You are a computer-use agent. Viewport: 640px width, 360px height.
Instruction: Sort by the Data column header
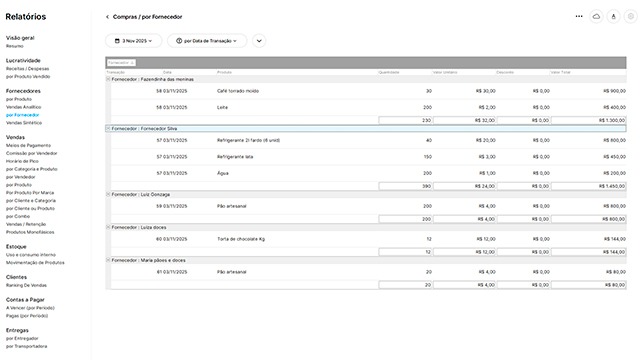point(167,72)
